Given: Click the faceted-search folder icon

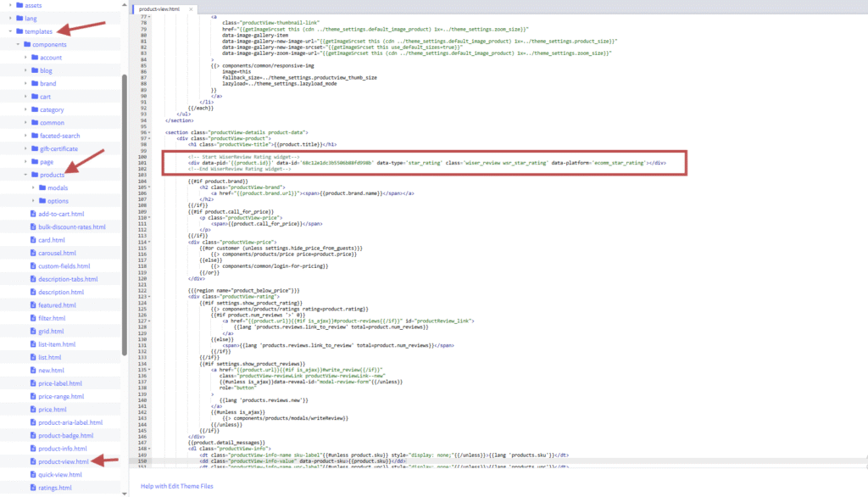Looking at the screenshot, I should coord(35,136).
